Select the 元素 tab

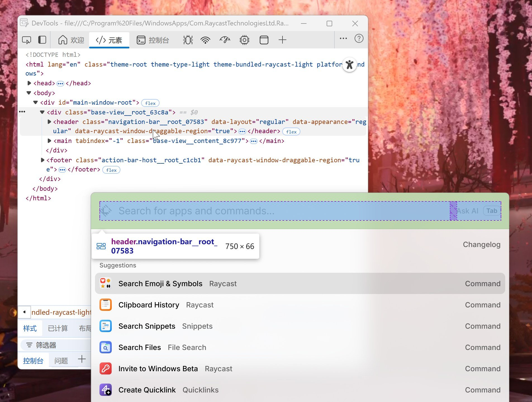click(109, 40)
